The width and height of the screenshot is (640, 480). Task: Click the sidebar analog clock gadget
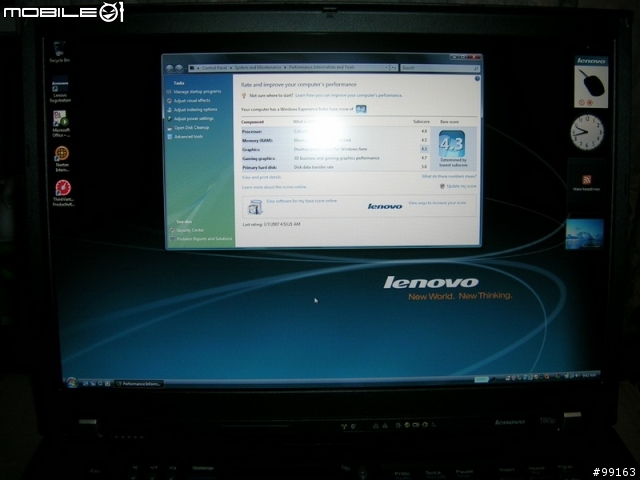(x=587, y=132)
